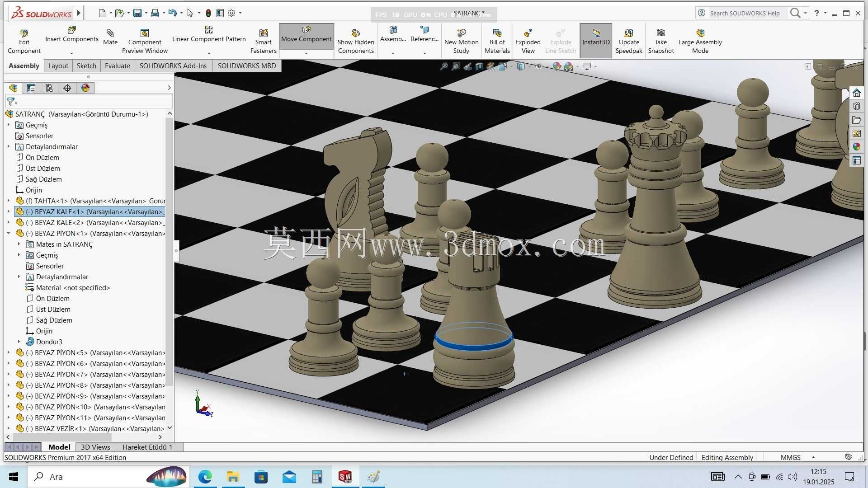Open the Hareket Etüdü 1 tab

click(x=147, y=447)
